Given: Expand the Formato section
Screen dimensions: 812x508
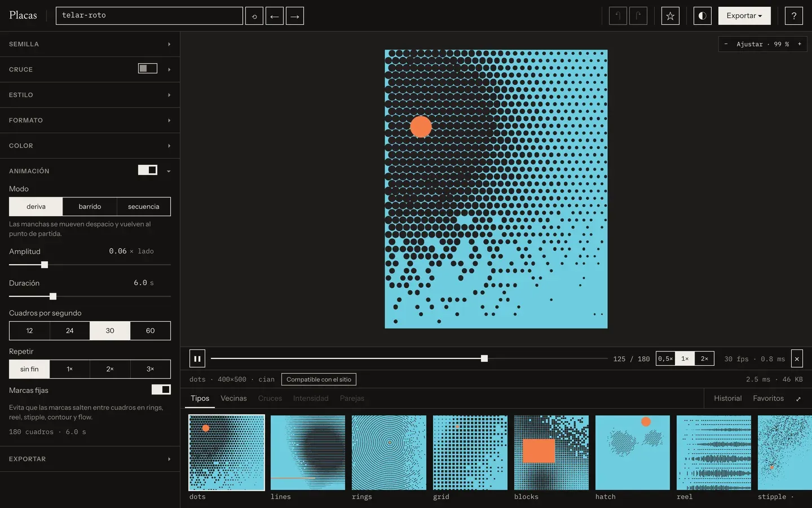Looking at the screenshot, I should pyautogui.click(x=90, y=120).
